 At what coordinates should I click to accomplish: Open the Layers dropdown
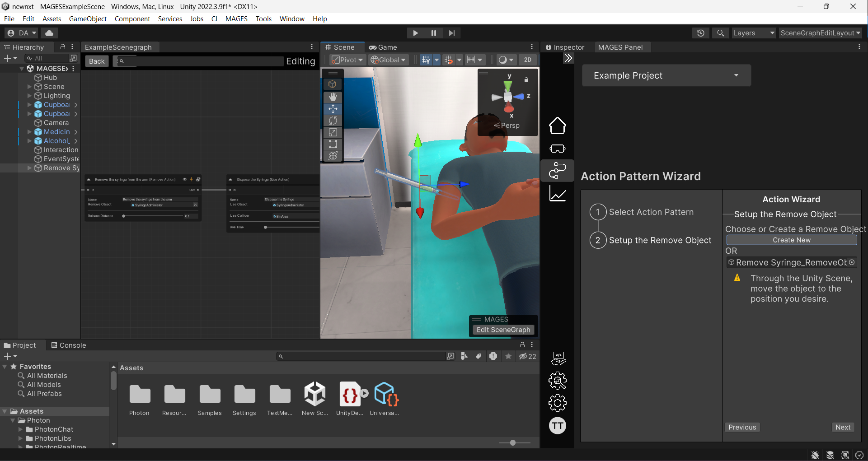tap(754, 33)
